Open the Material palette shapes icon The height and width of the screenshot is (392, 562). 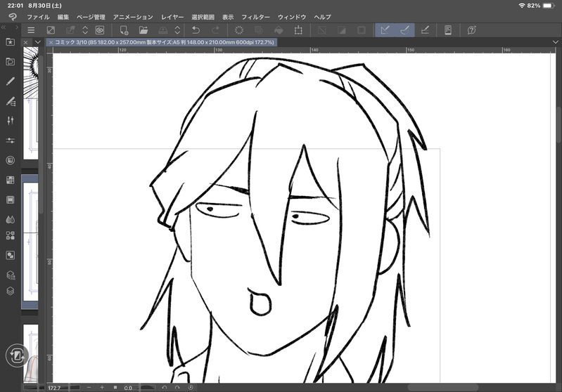coord(11,235)
